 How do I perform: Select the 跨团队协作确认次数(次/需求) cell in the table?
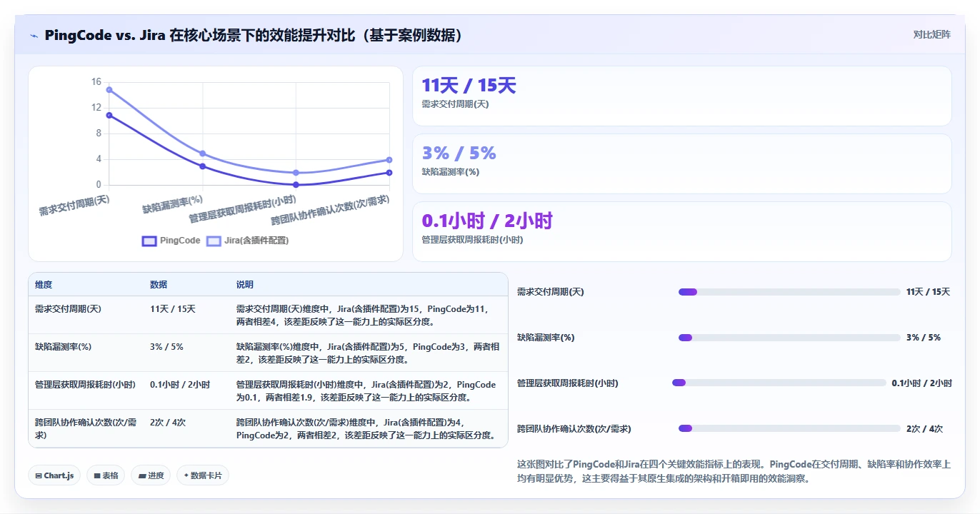pos(86,428)
